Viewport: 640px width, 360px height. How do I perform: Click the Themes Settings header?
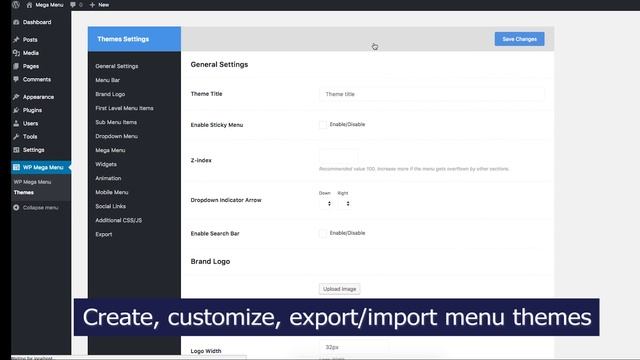pyautogui.click(x=134, y=39)
